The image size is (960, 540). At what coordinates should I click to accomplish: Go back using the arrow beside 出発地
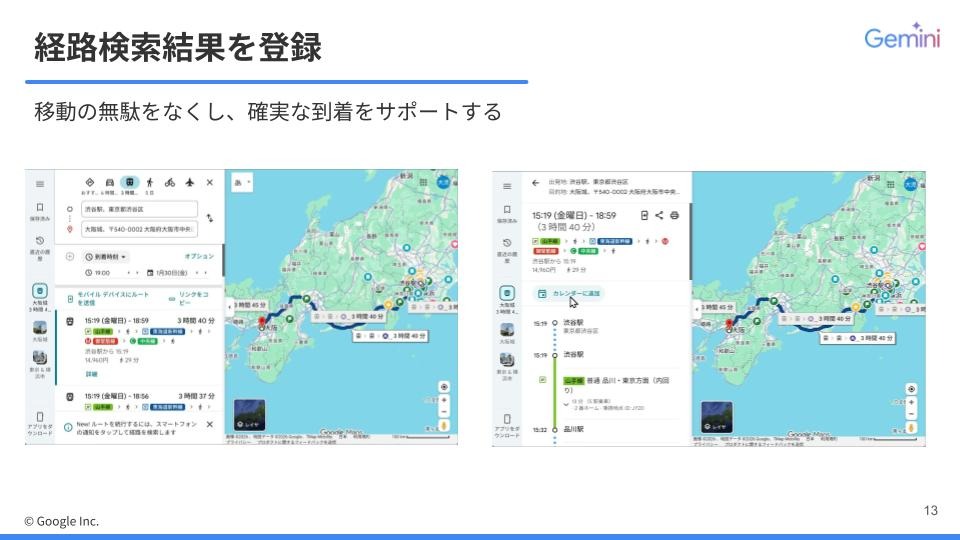click(x=535, y=184)
